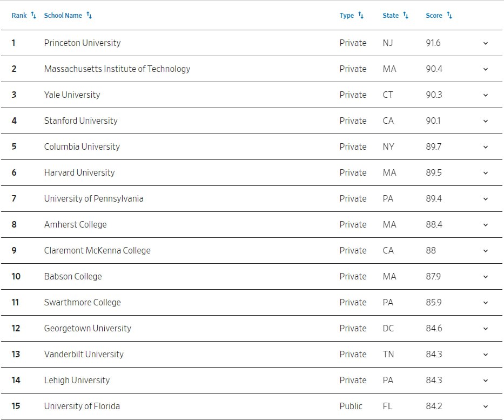Screen dimensions: 504x420
Task: Expand the Stanford University row
Action: click(x=486, y=121)
